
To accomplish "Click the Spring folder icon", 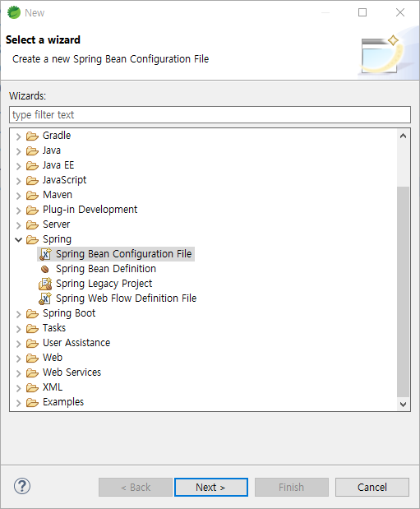I will (x=32, y=239).
